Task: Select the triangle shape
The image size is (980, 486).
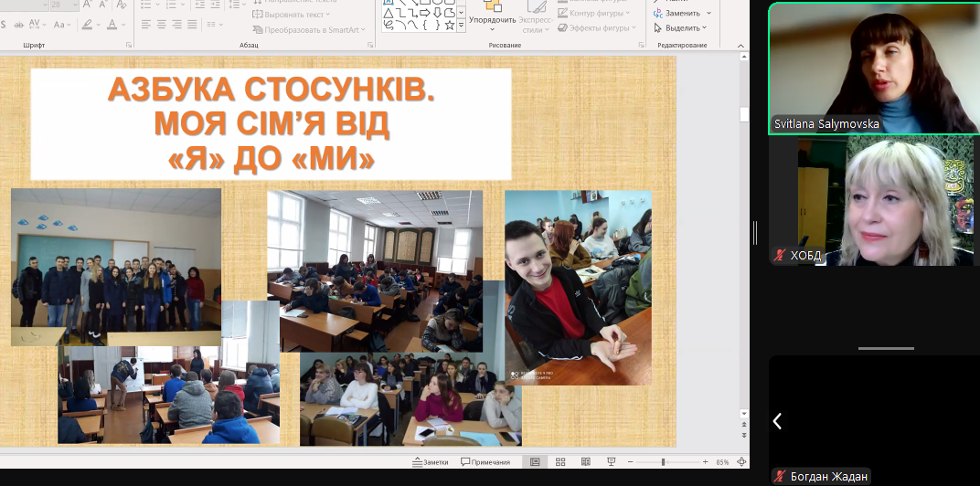Action: 389,13
